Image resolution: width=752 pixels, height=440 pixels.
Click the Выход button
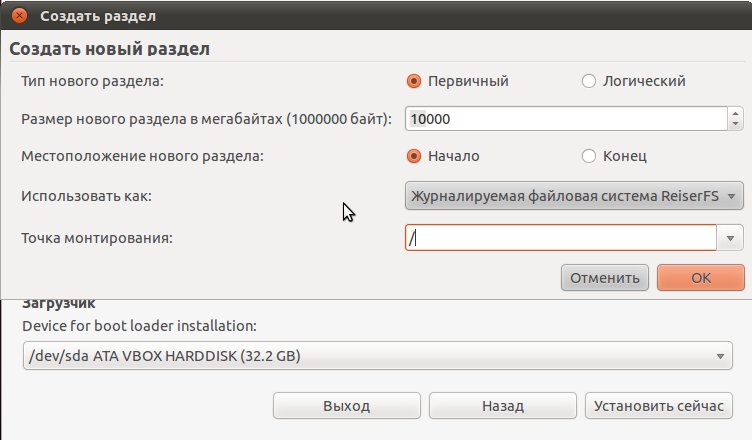tap(347, 406)
